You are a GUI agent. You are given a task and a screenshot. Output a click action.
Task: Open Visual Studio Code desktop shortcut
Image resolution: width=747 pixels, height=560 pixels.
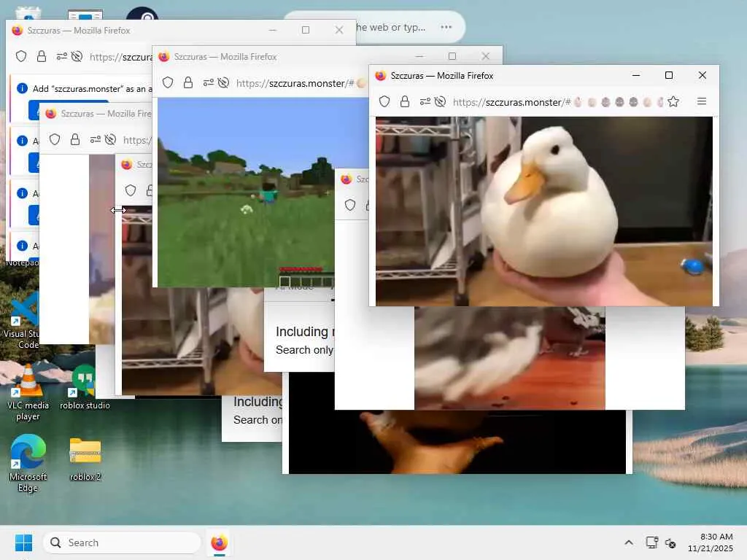21,321
